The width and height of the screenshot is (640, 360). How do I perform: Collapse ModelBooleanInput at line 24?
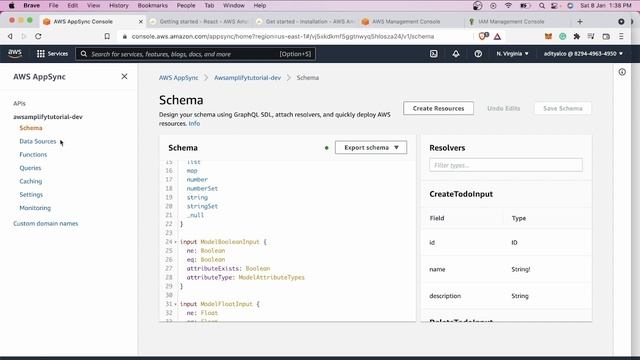click(x=176, y=242)
